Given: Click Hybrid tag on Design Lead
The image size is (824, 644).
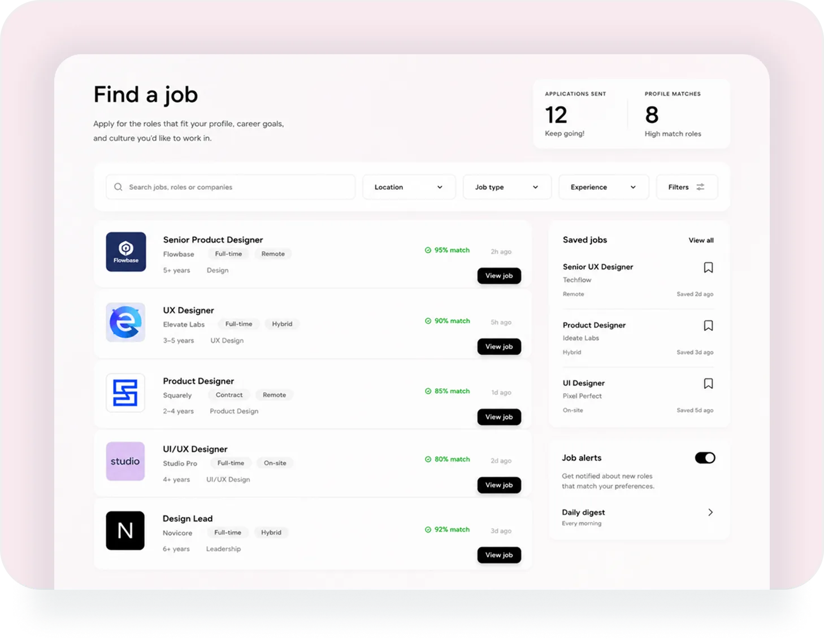Looking at the screenshot, I should coord(271,533).
